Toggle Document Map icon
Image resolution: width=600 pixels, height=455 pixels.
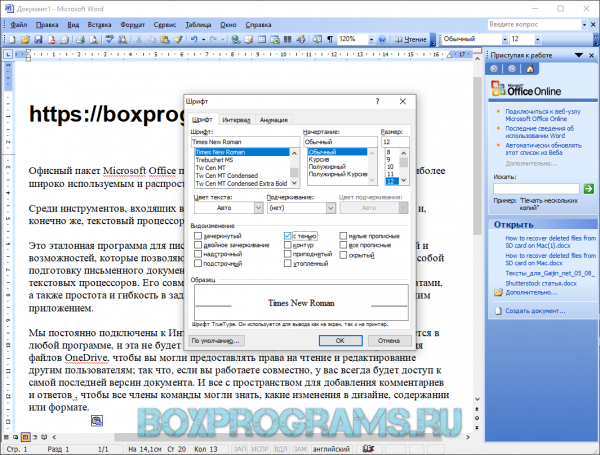(317, 39)
